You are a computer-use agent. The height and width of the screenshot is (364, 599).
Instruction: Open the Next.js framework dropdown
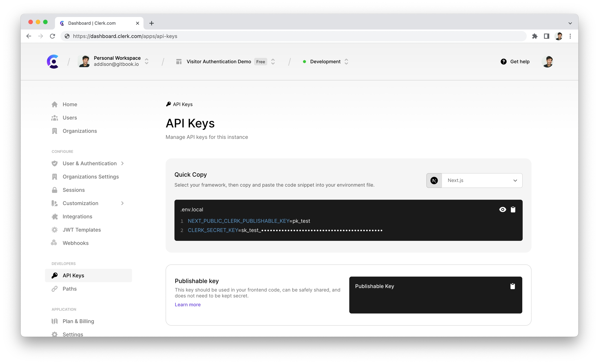tap(481, 180)
